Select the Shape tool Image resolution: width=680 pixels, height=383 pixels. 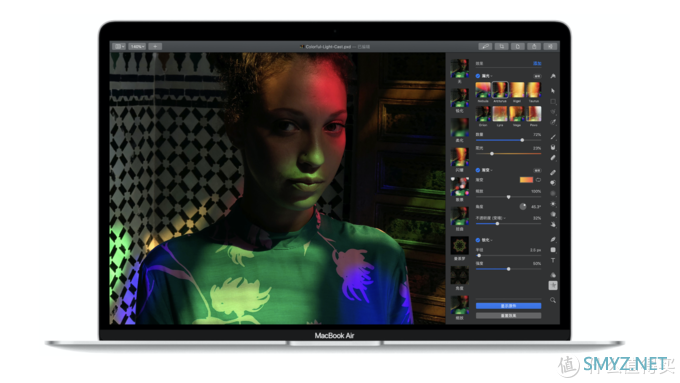tap(553, 250)
